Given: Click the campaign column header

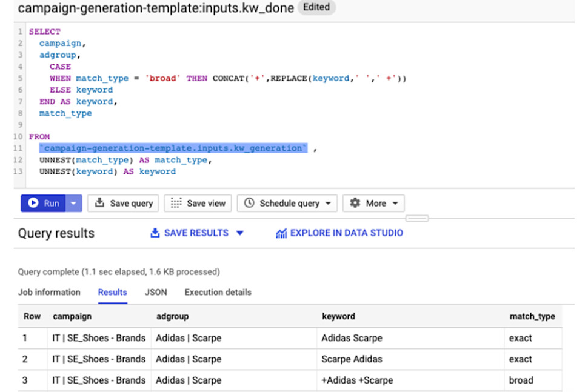Looking at the screenshot, I should click(x=72, y=317).
